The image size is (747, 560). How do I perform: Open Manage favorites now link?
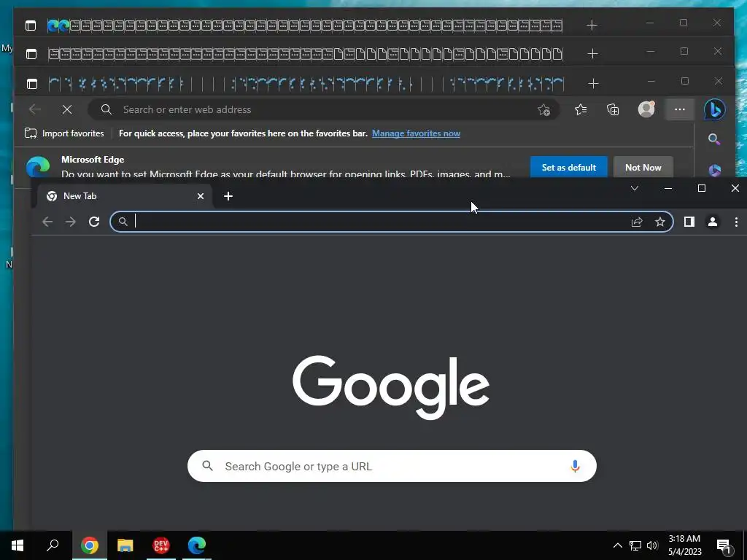pyautogui.click(x=416, y=133)
